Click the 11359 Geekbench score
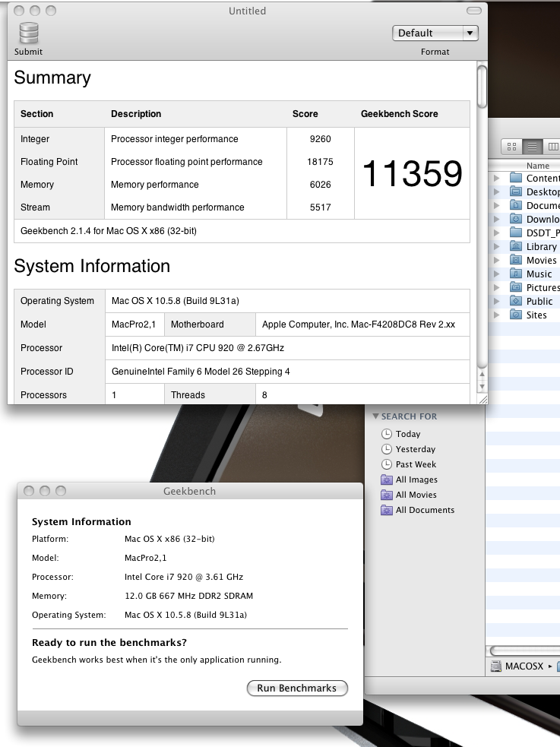560x747 pixels. [412, 173]
